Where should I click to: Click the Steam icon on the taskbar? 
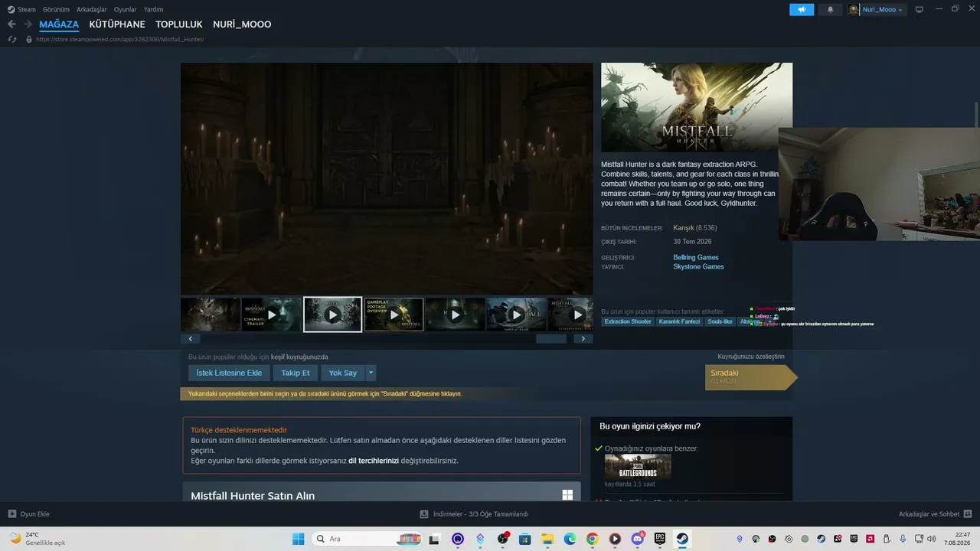coord(681,539)
